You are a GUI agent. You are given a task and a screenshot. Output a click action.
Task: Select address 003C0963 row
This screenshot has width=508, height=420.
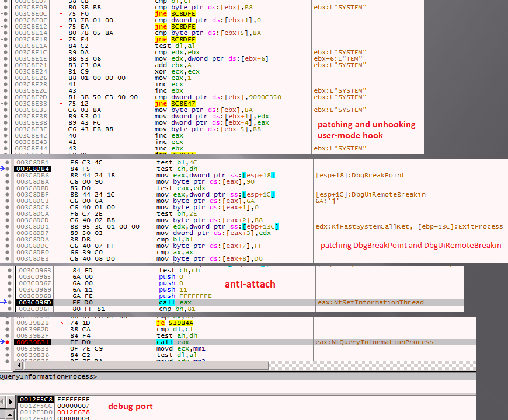(x=34, y=270)
